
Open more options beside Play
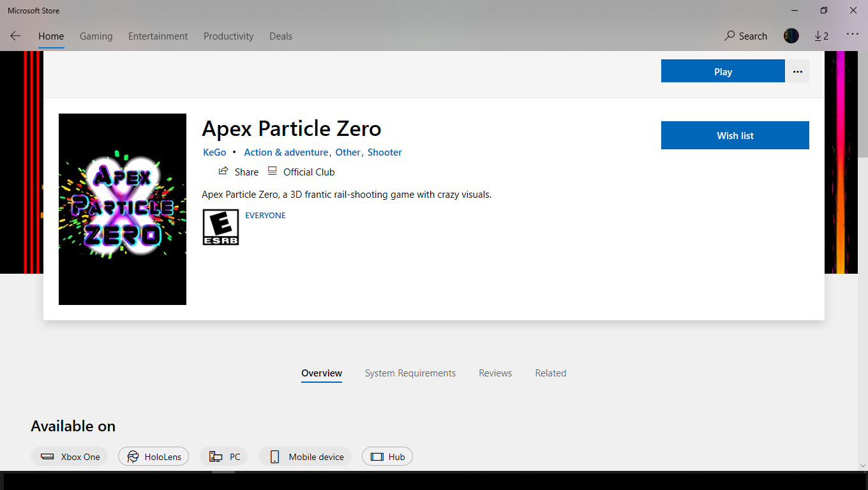pos(797,71)
